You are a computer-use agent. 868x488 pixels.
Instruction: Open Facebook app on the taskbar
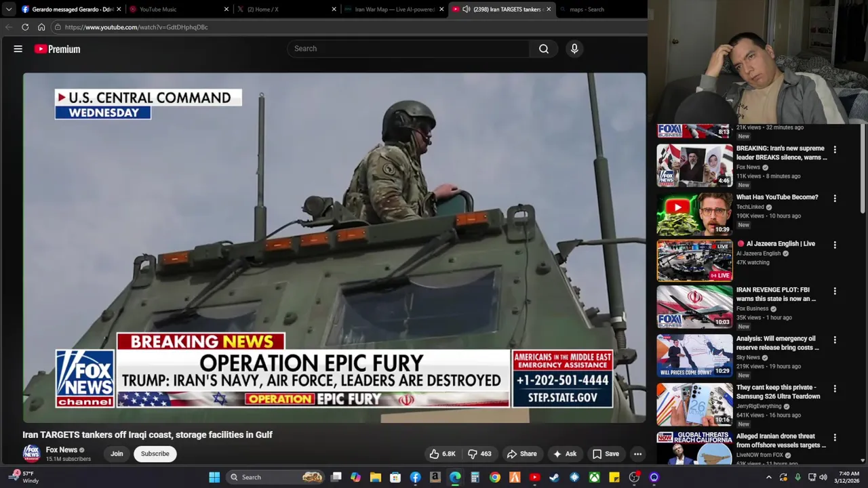coord(415,477)
